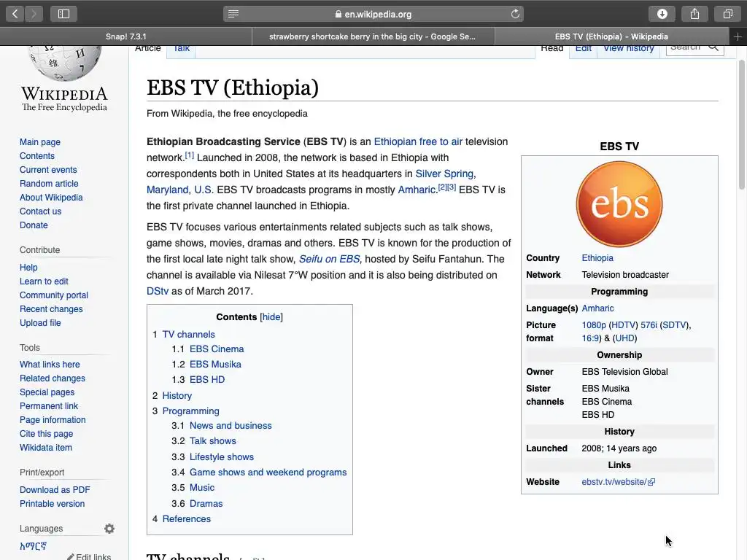Jump to TV channels section

tap(188, 334)
